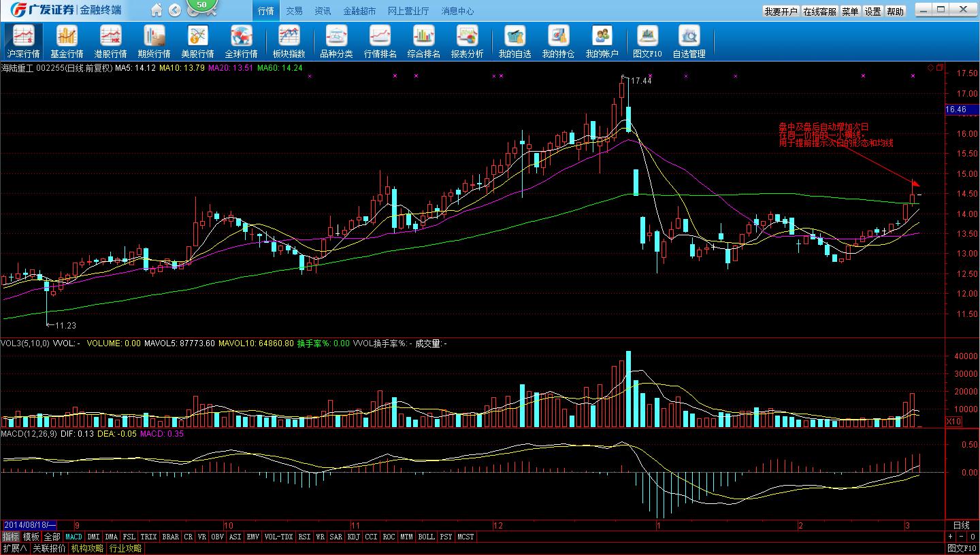Image resolution: width=980 pixels, height=555 pixels.
Task: Expand the 扩展 panel at bottom
Action: [14, 548]
